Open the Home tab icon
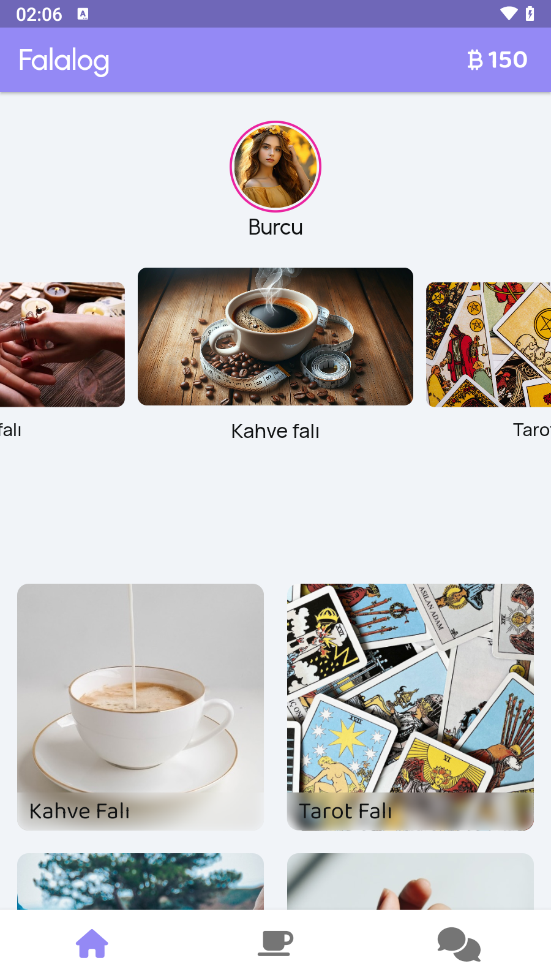 click(x=92, y=944)
